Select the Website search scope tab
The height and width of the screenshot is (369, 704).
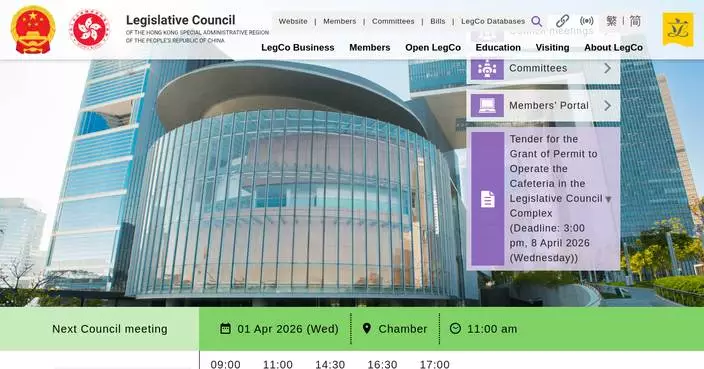click(x=293, y=21)
